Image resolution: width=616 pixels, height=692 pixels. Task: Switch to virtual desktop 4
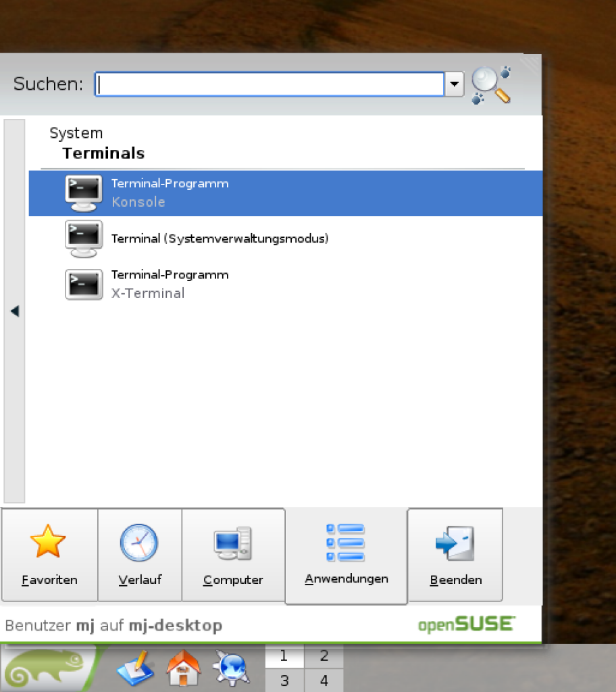(x=324, y=680)
